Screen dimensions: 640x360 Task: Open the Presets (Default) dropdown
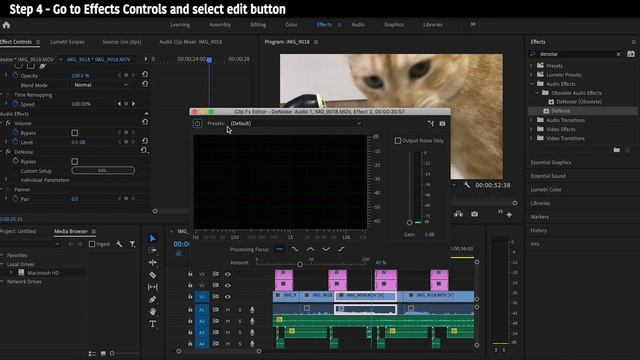pos(296,123)
